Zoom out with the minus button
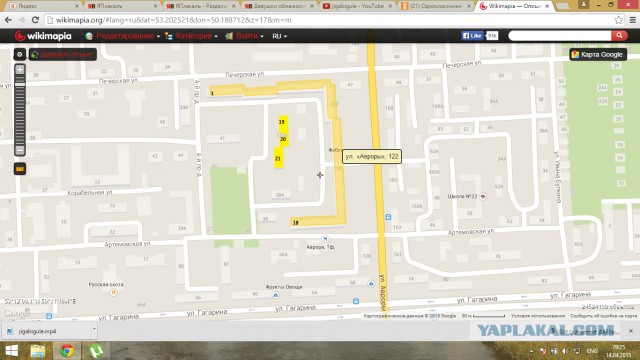Image resolution: width=640 pixels, height=360 pixels. click(x=20, y=150)
